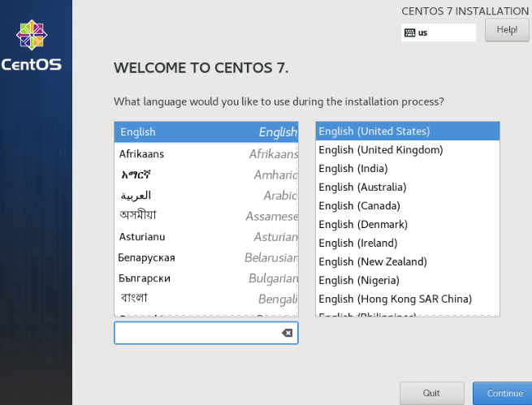
Task: Click Continue to proceed with installation
Action: point(504,393)
